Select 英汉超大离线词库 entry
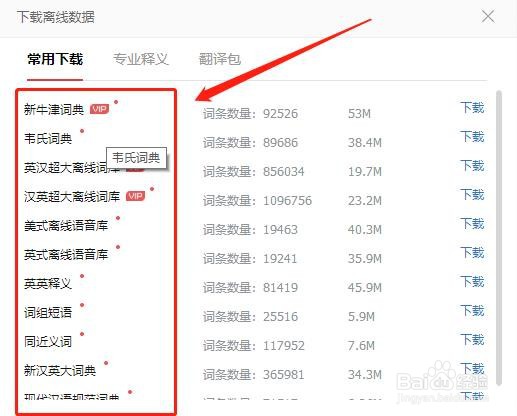The image size is (517, 416). pyautogui.click(x=72, y=167)
